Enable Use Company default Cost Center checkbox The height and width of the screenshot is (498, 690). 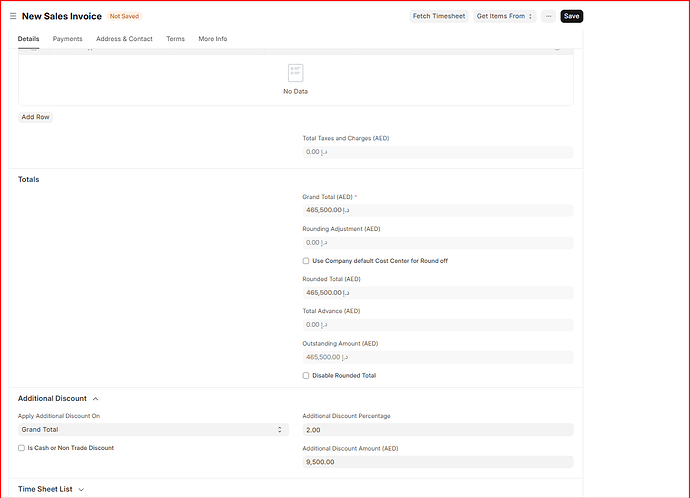[306, 261]
